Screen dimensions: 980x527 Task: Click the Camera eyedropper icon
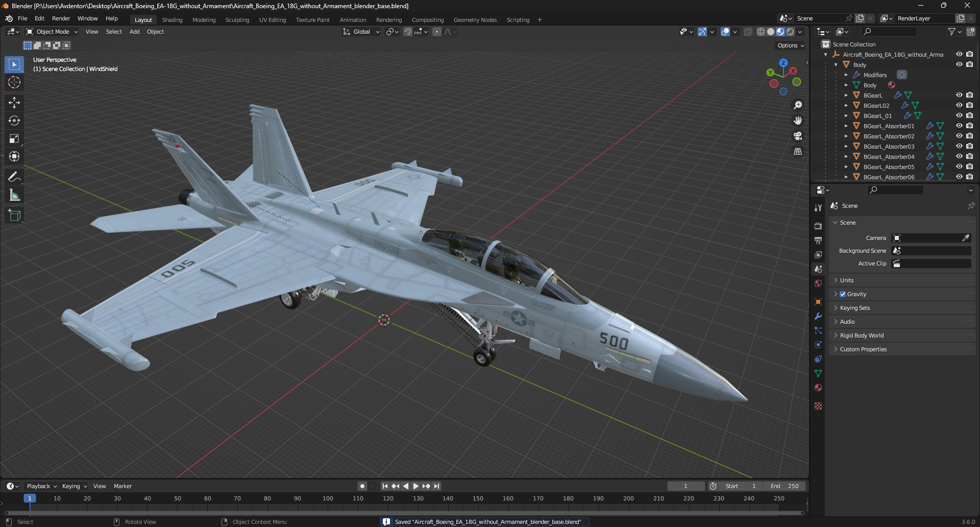pyautogui.click(x=966, y=238)
